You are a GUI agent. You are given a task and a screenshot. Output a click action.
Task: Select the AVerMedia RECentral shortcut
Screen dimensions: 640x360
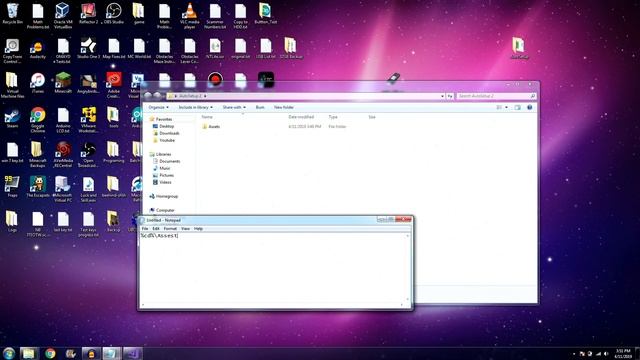pyautogui.click(x=63, y=154)
